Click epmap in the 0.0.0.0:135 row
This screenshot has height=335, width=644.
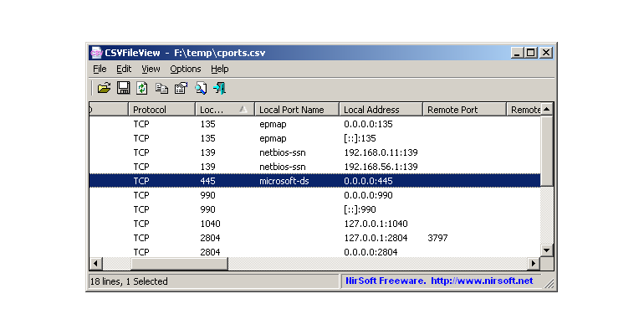click(x=273, y=124)
